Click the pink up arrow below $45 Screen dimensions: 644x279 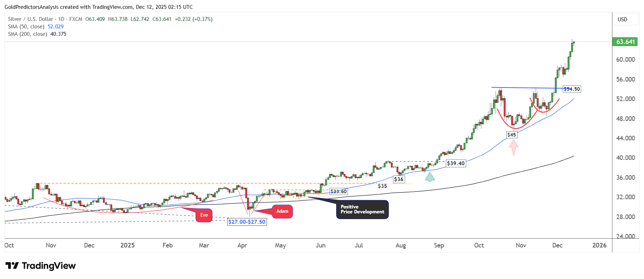click(x=513, y=147)
